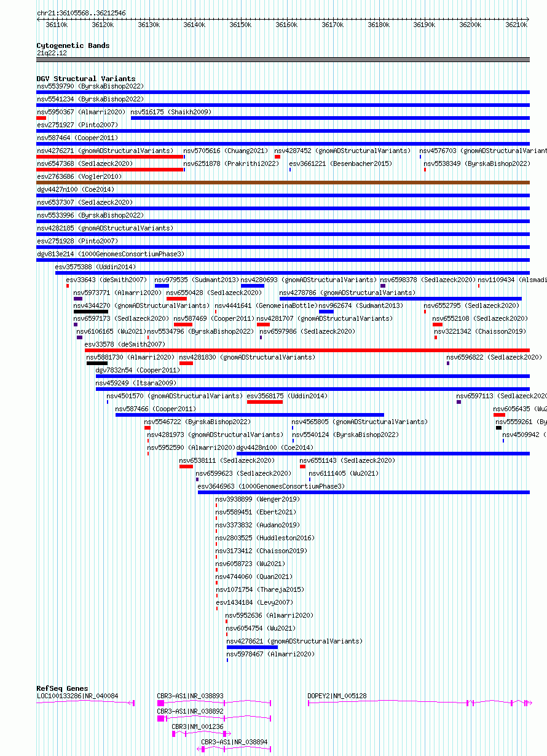Click the 36200k ruler tick label

pyautogui.click(x=470, y=25)
